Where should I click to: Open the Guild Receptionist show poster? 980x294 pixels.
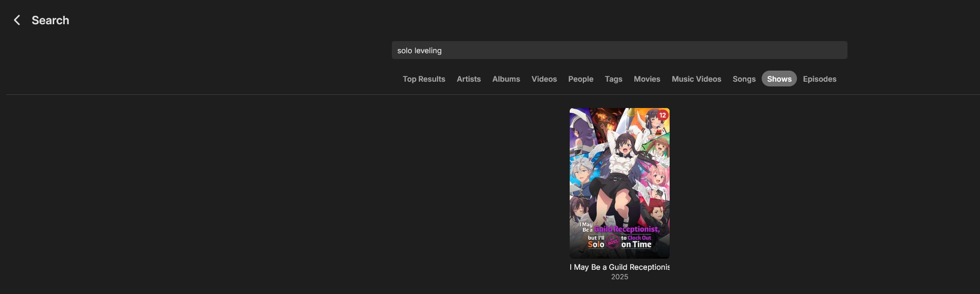620,183
